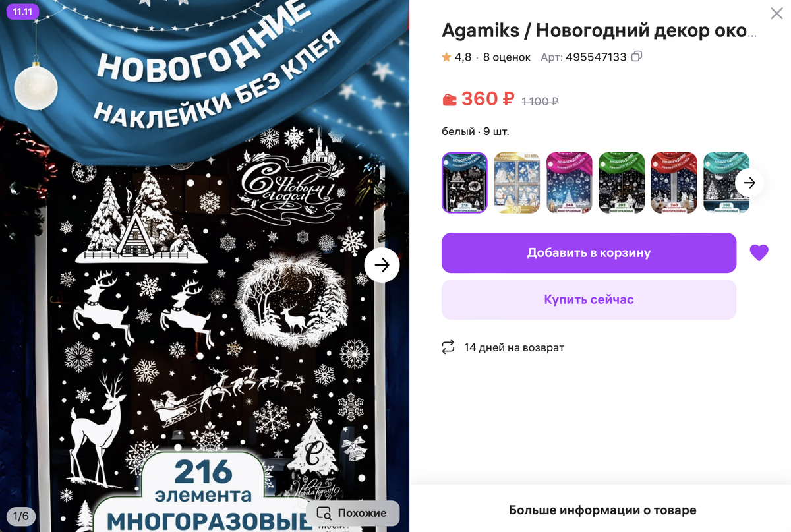Go to the next product image with the arrow
This screenshot has height=532, width=791.
(x=382, y=265)
